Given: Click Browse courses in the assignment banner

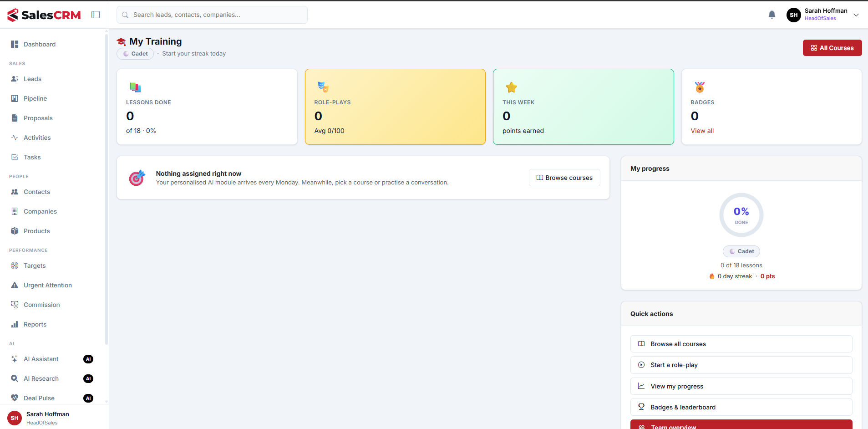Looking at the screenshot, I should [564, 178].
